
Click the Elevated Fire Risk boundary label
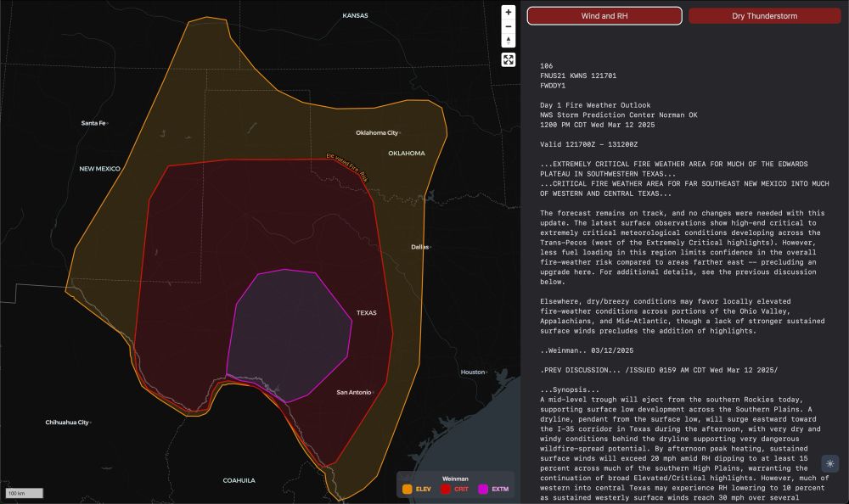(x=347, y=167)
